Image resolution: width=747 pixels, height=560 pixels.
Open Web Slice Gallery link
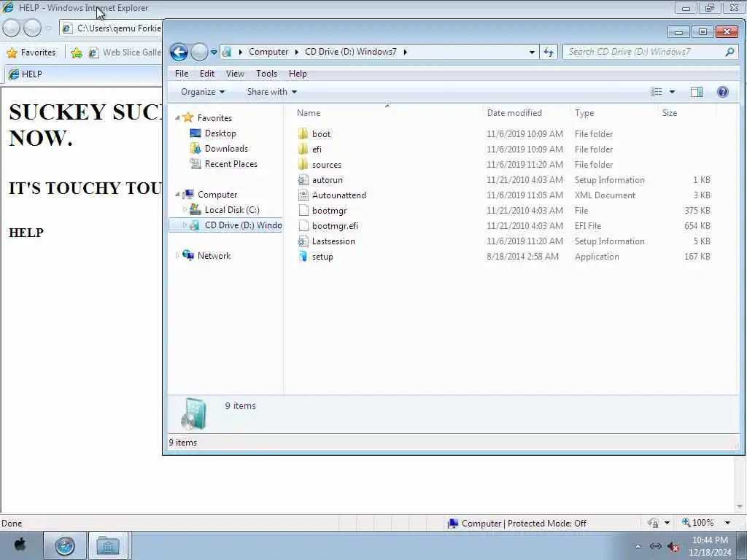pos(125,52)
